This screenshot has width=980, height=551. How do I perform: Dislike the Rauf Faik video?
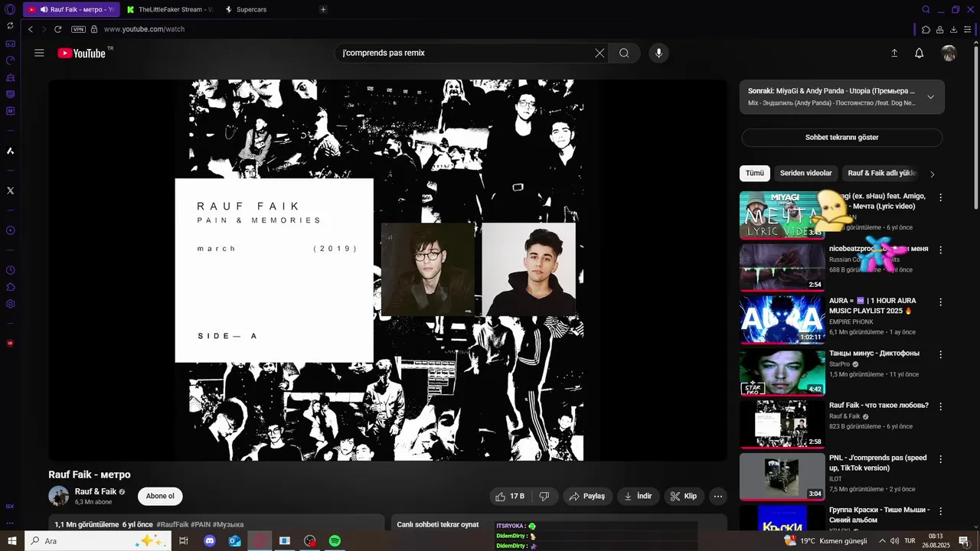[544, 496]
